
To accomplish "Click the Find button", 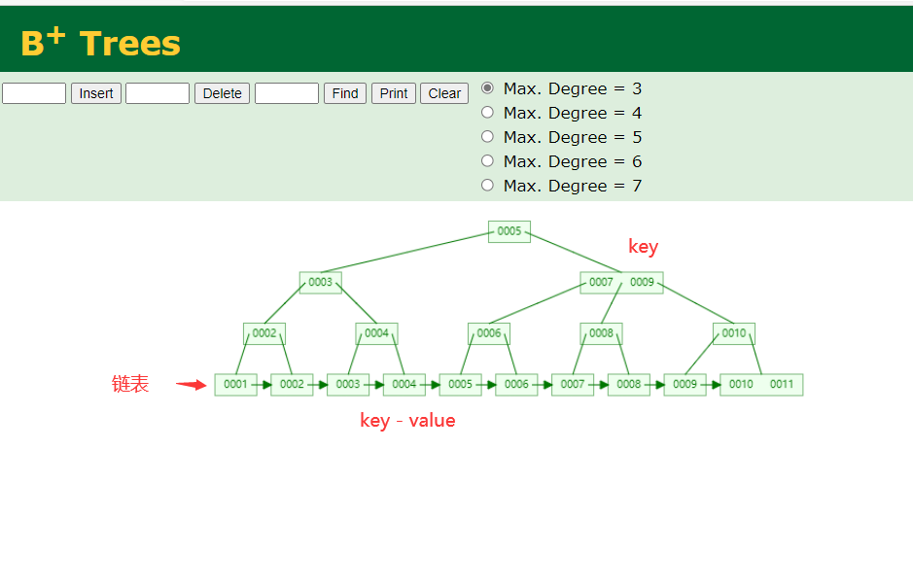I will [345, 93].
